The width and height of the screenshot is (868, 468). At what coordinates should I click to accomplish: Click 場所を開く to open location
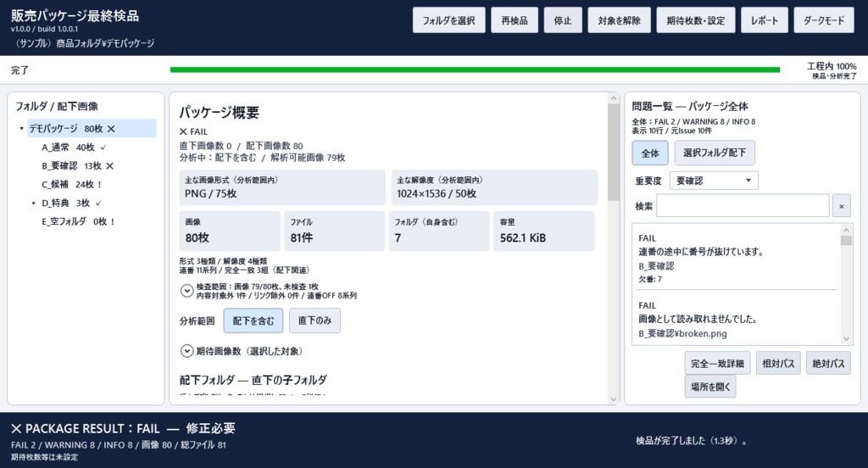710,387
